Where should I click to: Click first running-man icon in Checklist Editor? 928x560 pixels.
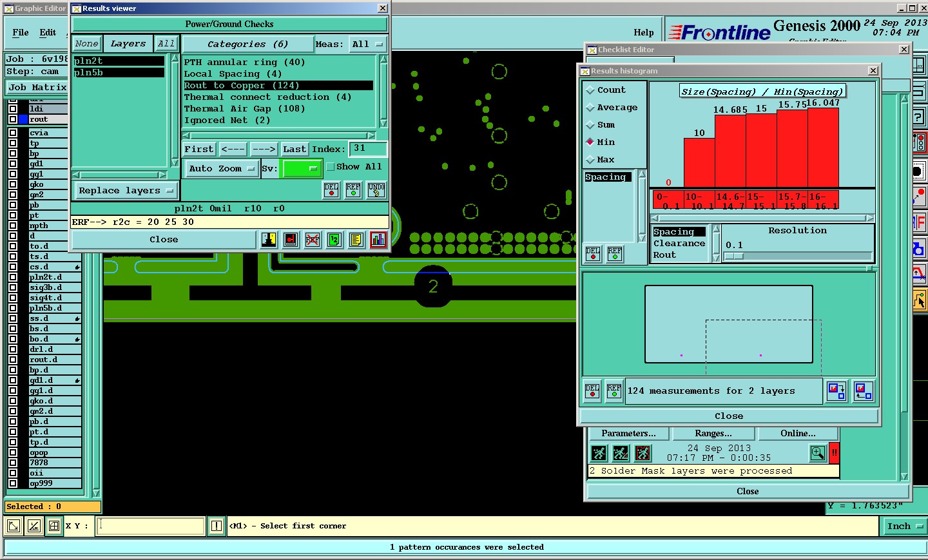pyautogui.click(x=599, y=454)
